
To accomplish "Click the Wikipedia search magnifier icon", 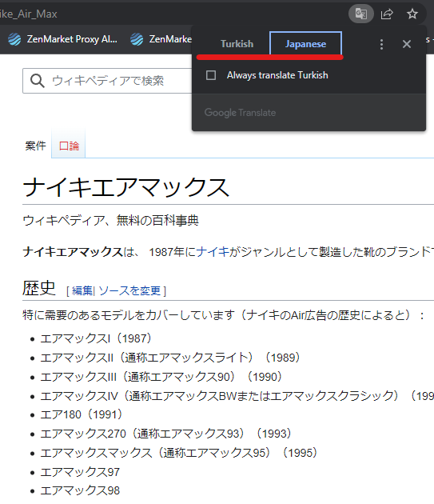I will (x=38, y=80).
